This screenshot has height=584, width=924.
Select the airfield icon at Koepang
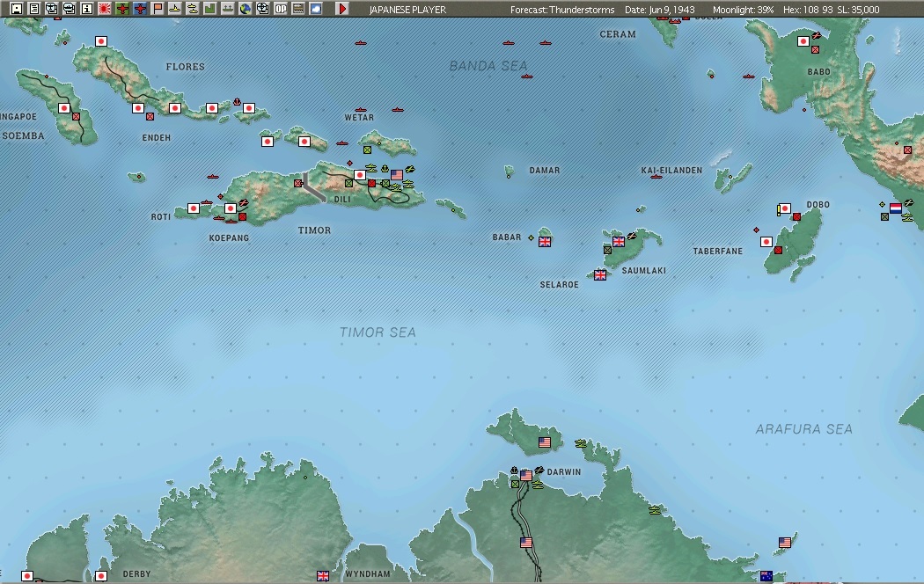point(243,203)
